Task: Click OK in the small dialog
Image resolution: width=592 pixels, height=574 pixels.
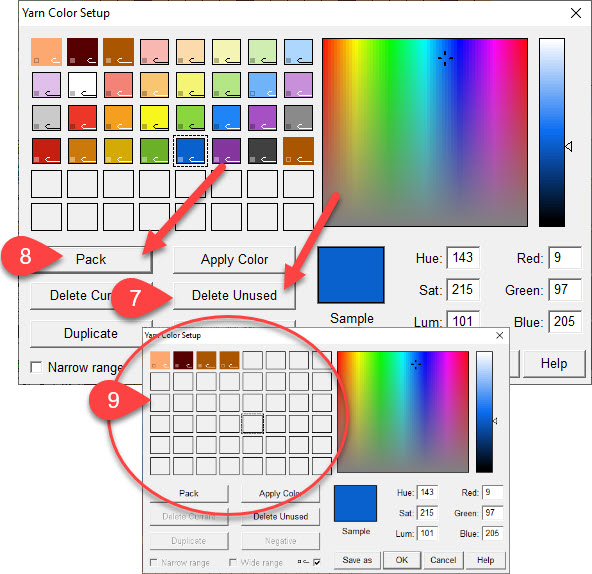Action: [402, 560]
